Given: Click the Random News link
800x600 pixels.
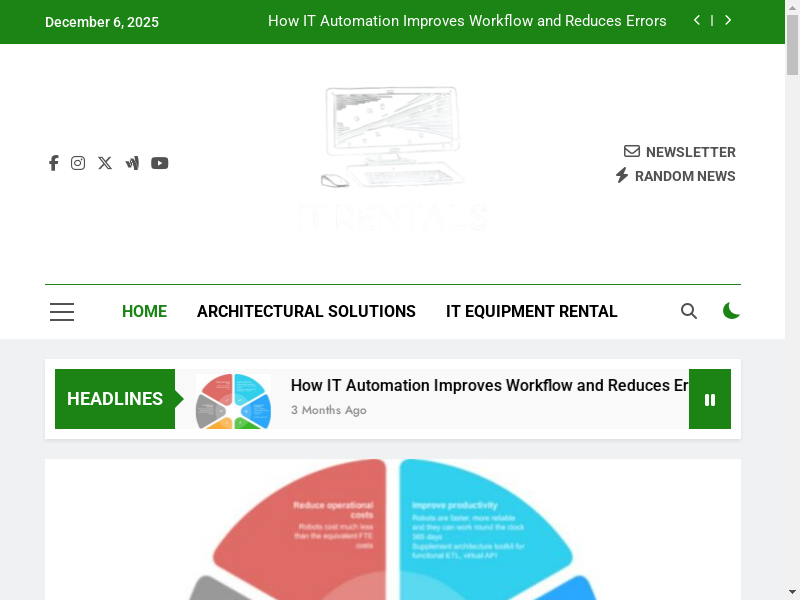Looking at the screenshot, I should coord(675,176).
